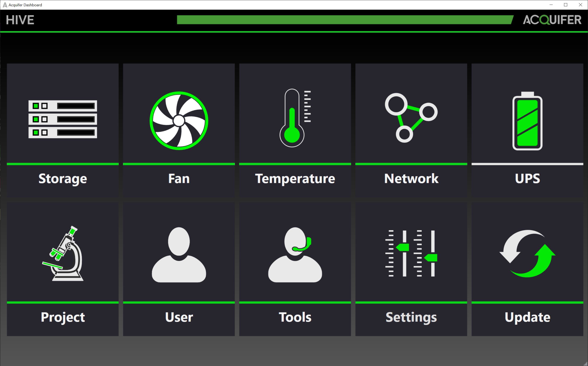This screenshot has height=366, width=588.
Task: Open the Temperature thermometer icon
Action: click(295, 118)
